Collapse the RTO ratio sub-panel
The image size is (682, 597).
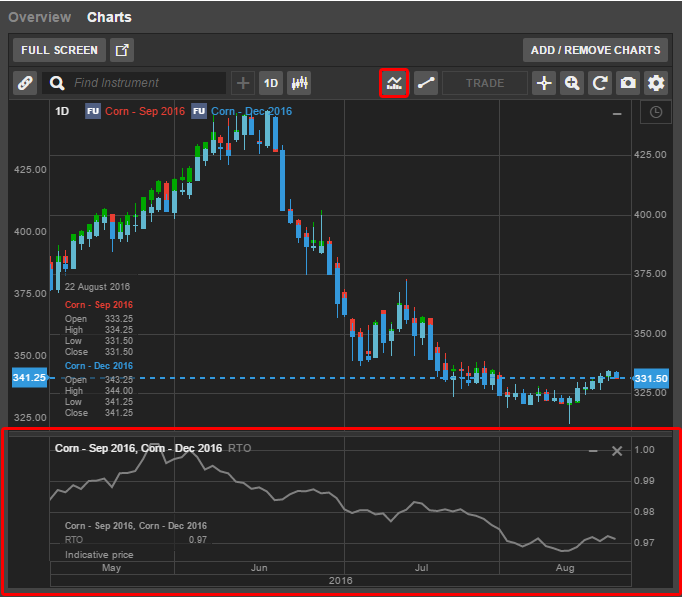pyautogui.click(x=593, y=451)
